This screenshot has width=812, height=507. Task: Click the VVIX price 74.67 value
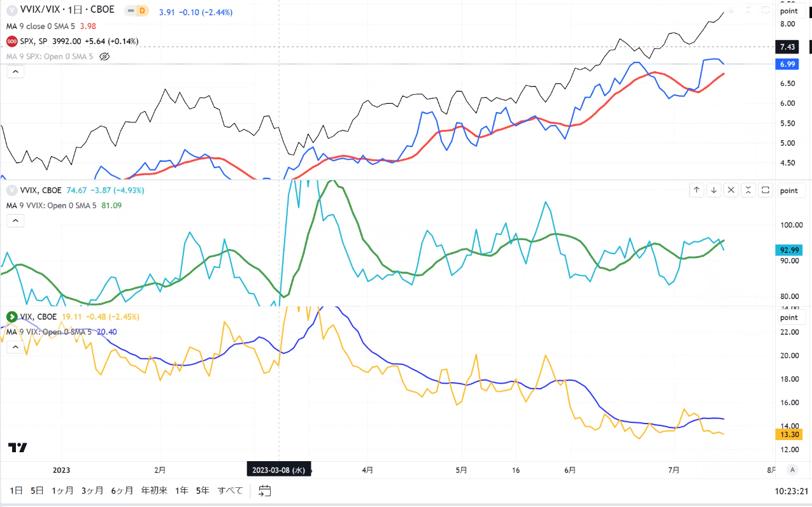click(76, 190)
